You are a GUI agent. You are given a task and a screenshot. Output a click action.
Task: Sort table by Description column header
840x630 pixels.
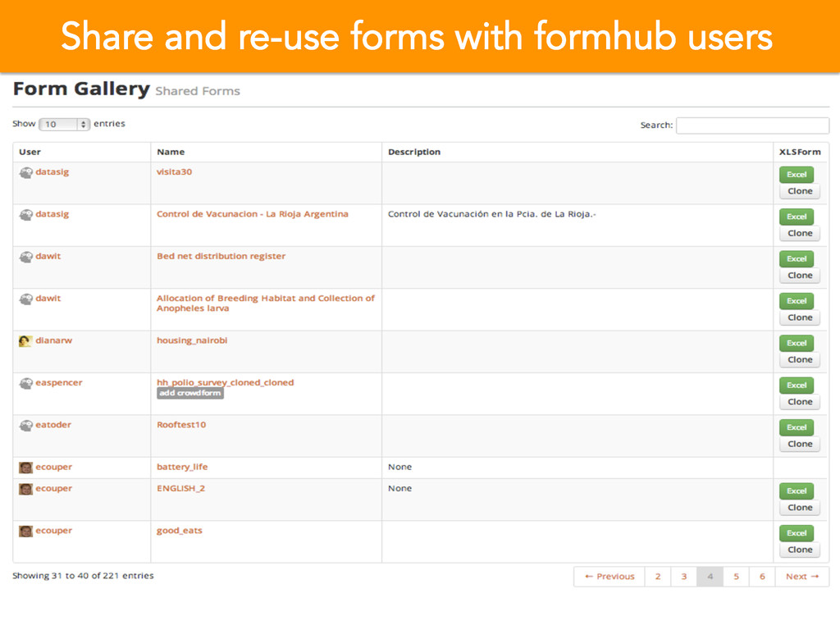(x=414, y=152)
